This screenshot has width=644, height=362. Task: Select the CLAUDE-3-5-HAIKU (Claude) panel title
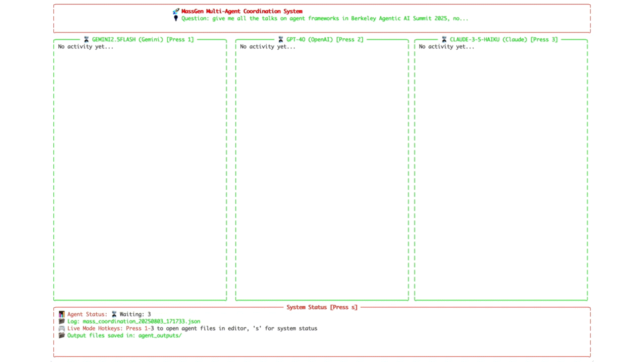(488, 40)
